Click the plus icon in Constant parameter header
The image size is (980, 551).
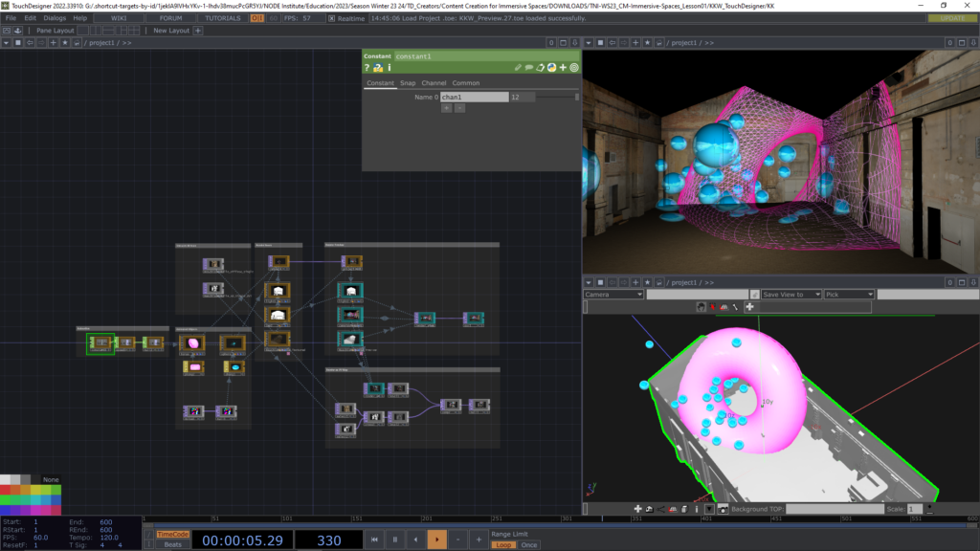point(563,68)
